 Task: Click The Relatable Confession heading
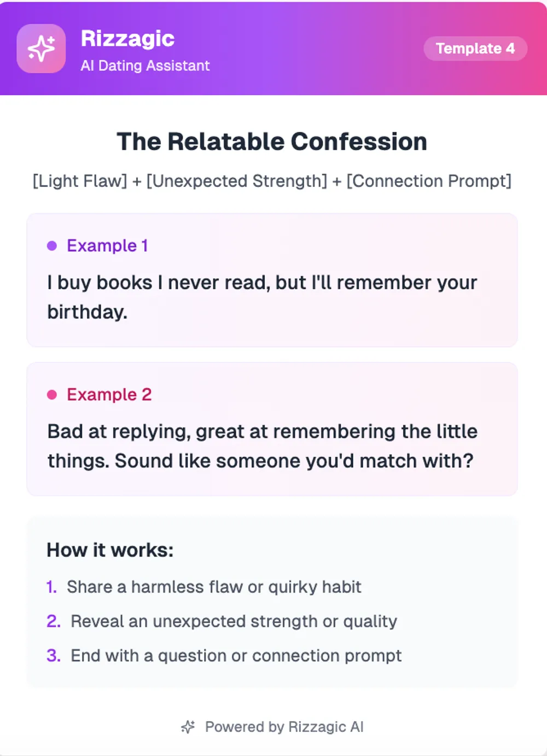[272, 142]
